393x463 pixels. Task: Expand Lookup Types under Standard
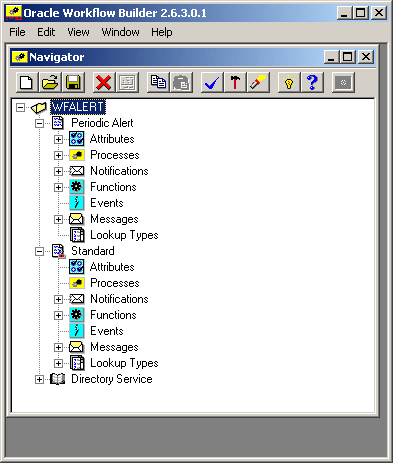click(58, 363)
